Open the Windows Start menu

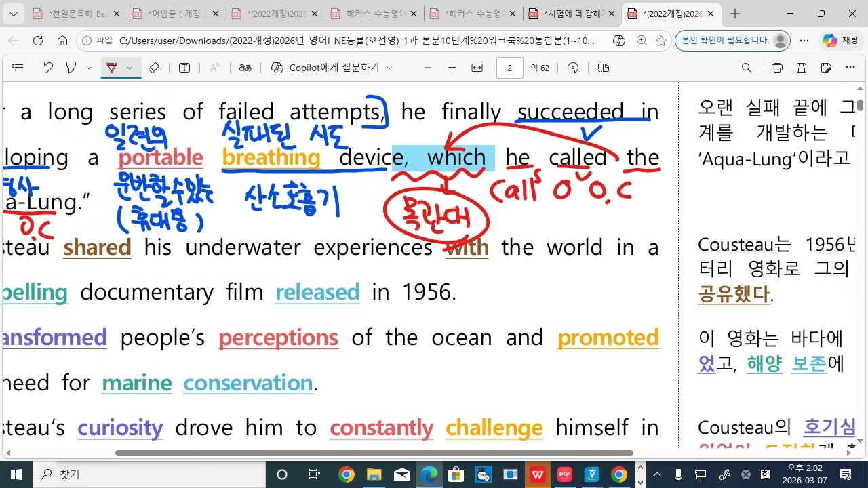16,474
